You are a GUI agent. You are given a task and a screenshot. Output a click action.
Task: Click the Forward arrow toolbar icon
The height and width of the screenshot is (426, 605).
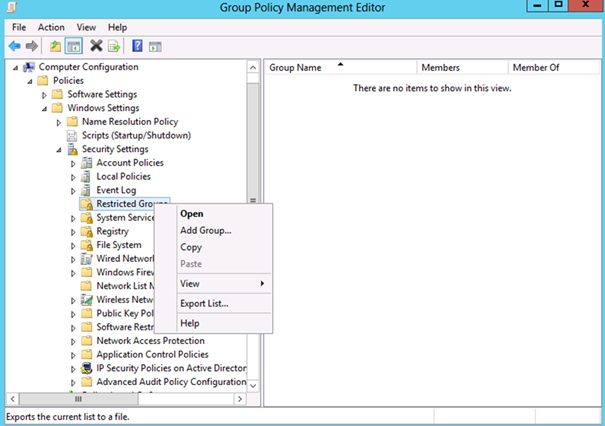pyautogui.click(x=32, y=46)
